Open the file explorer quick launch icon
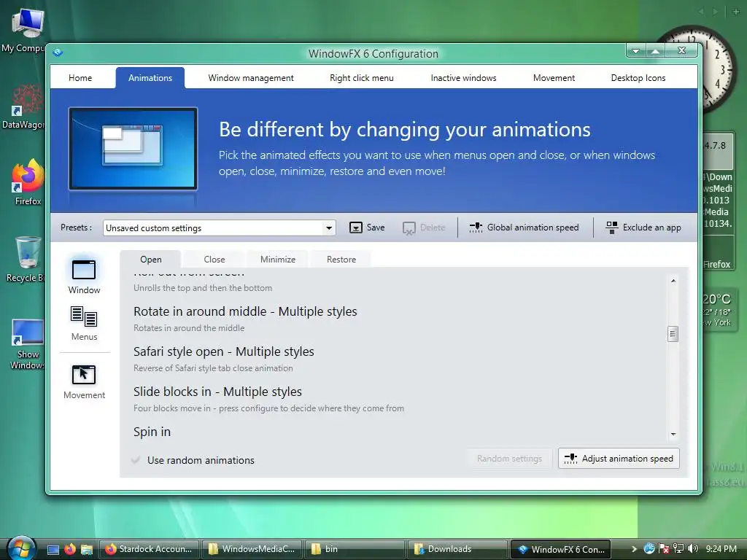Image resolution: width=747 pixels, height=560 pixels. pos(87,550)
